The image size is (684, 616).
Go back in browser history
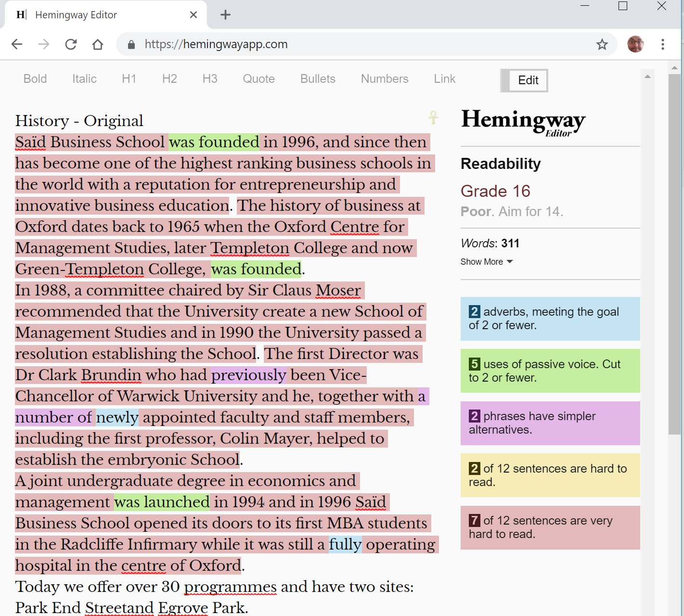tap(17, 44)
